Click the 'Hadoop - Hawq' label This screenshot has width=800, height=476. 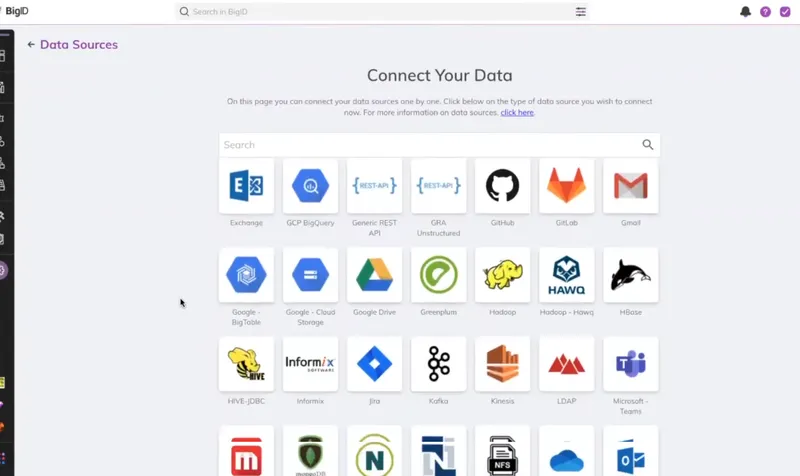567,312
